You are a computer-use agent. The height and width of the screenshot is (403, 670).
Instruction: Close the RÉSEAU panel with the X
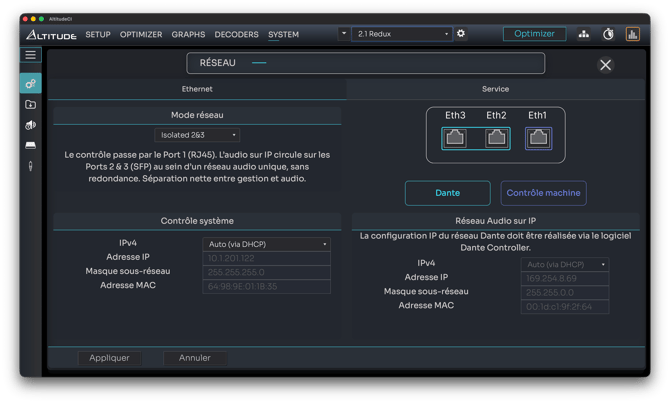(x=605, y=65)
